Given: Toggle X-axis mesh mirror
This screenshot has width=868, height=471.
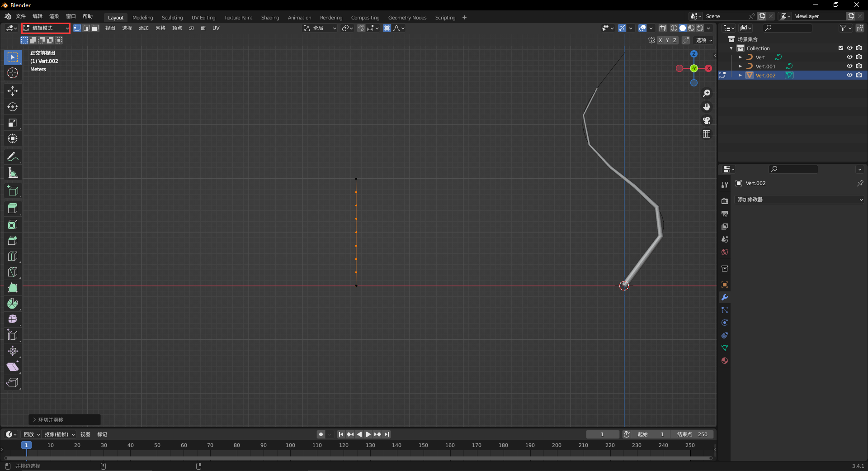Looking at the screenshot, I should 660,40.
